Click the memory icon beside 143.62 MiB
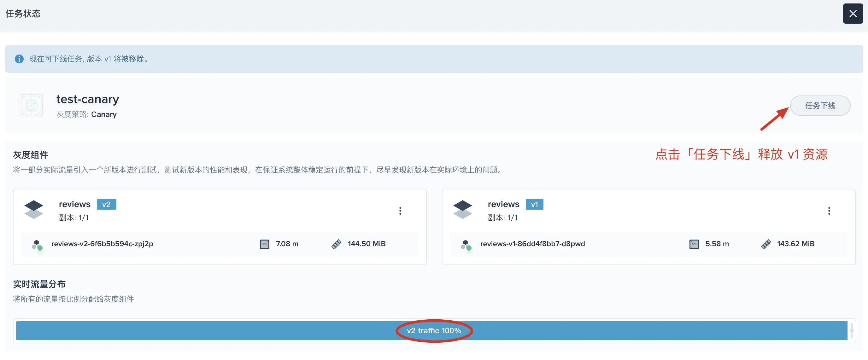This screenshot has width=868, height=360. (x=765, y=244)
